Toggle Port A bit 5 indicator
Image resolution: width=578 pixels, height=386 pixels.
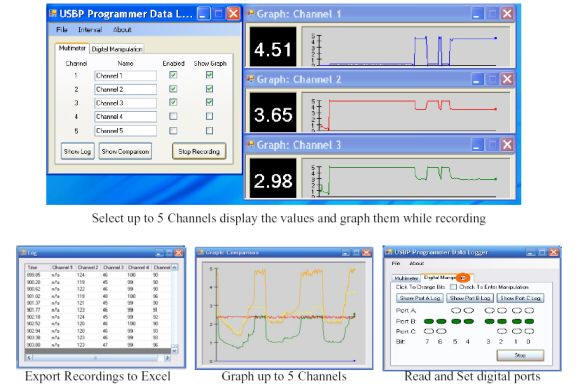point(456,310)
